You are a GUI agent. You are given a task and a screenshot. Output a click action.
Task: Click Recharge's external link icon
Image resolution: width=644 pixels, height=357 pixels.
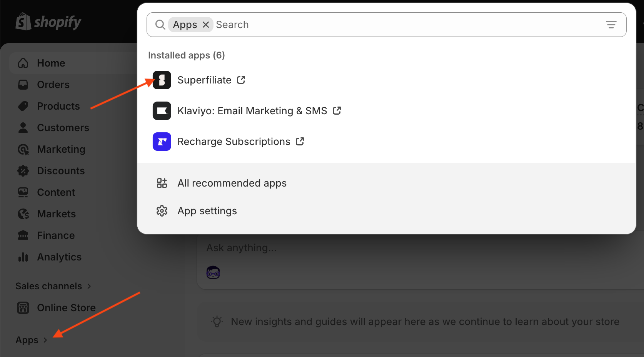300,141
